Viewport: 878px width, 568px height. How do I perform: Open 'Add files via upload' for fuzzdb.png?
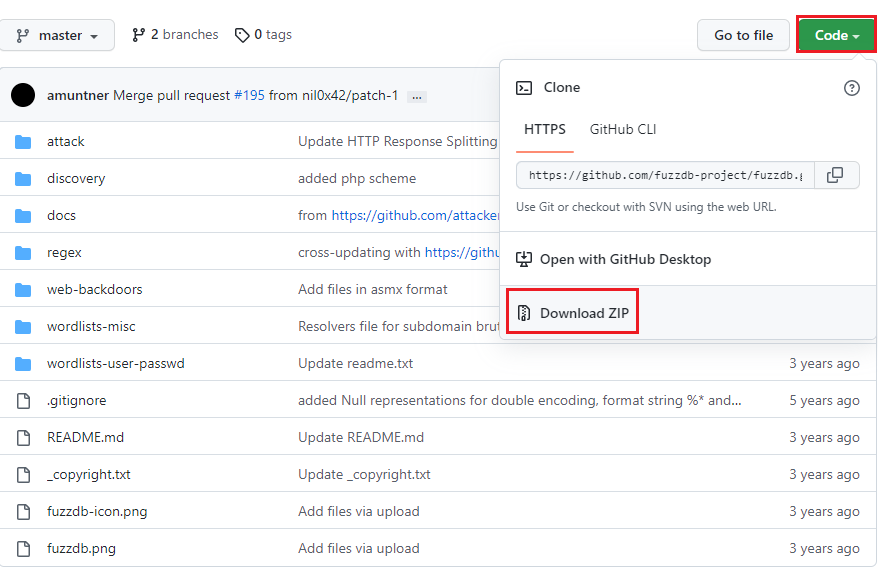[x=359, y=548]
